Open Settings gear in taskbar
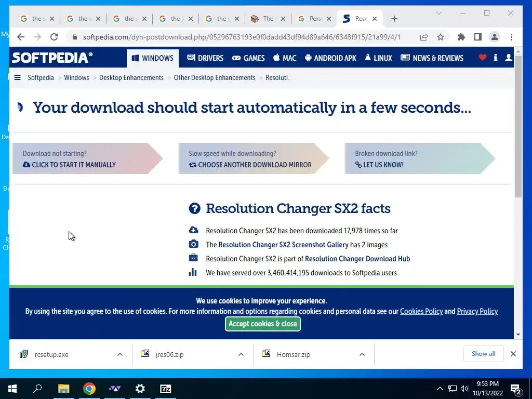This screenshot has height=399, width=532. 140,389
